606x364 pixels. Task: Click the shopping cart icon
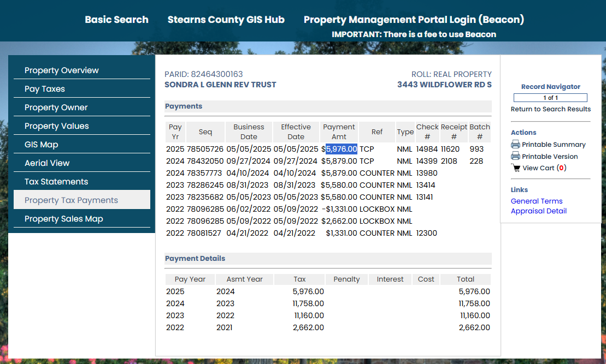tap(515, 168)
